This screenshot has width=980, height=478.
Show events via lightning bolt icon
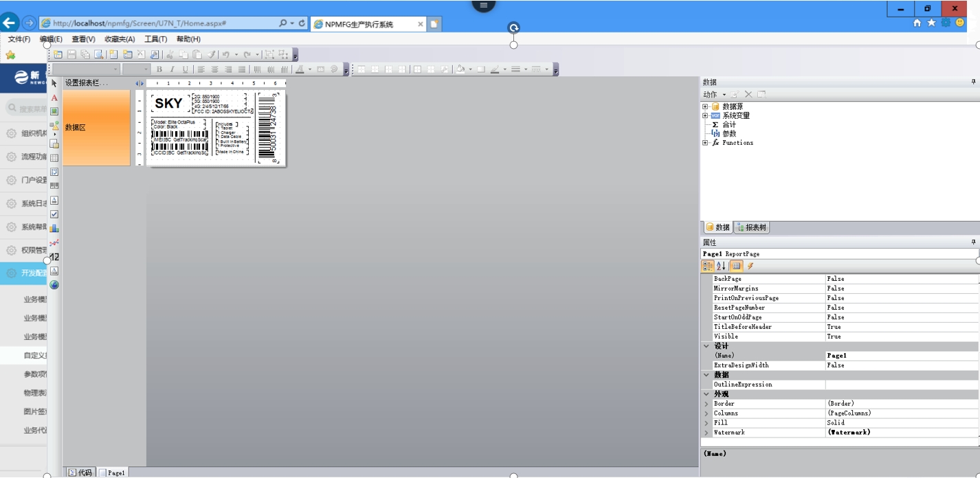[750, 266]
